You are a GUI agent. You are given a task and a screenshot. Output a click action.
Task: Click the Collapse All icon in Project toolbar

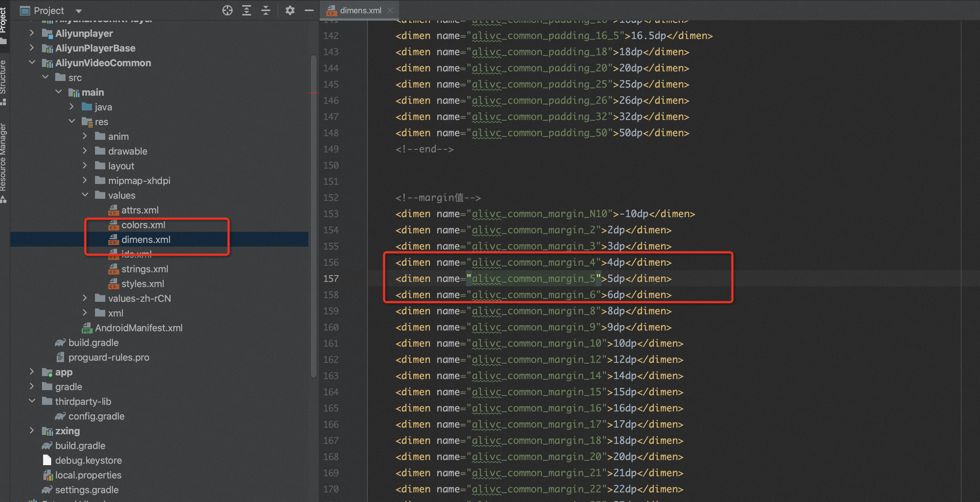(266, 10)
